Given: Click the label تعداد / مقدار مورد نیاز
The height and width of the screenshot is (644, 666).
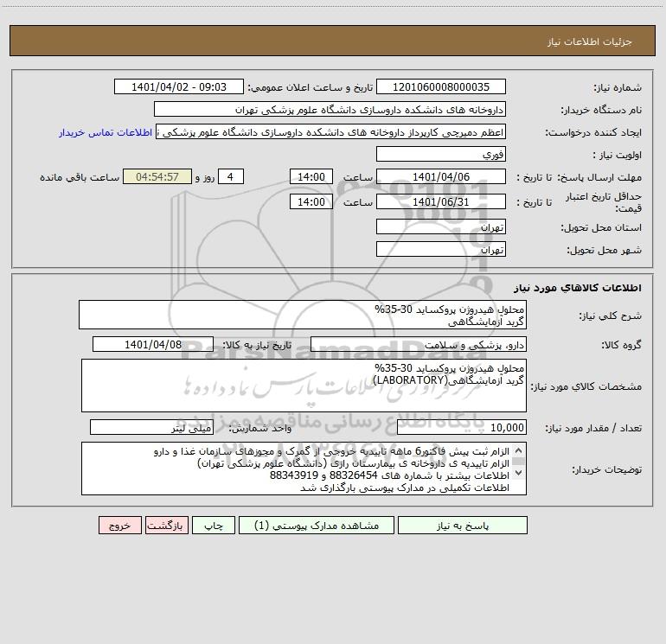Looking at the screenshot, I should (593, 428).
